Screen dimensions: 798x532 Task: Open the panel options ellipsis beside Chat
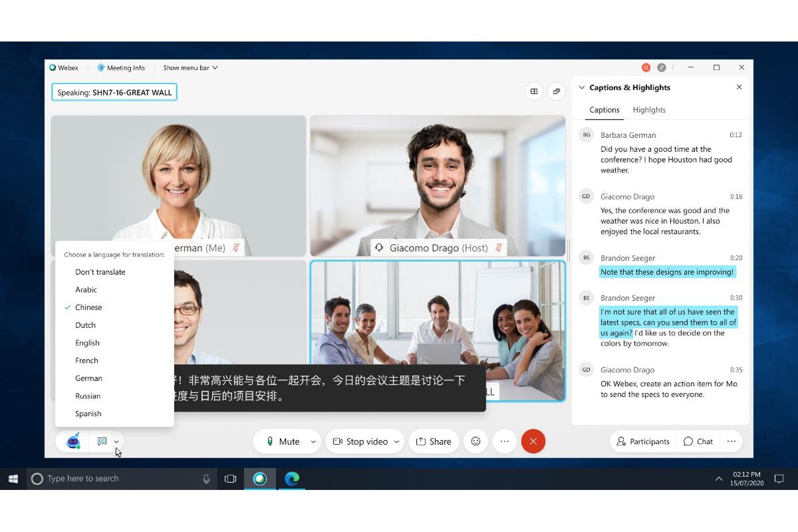tap(731, 441)
